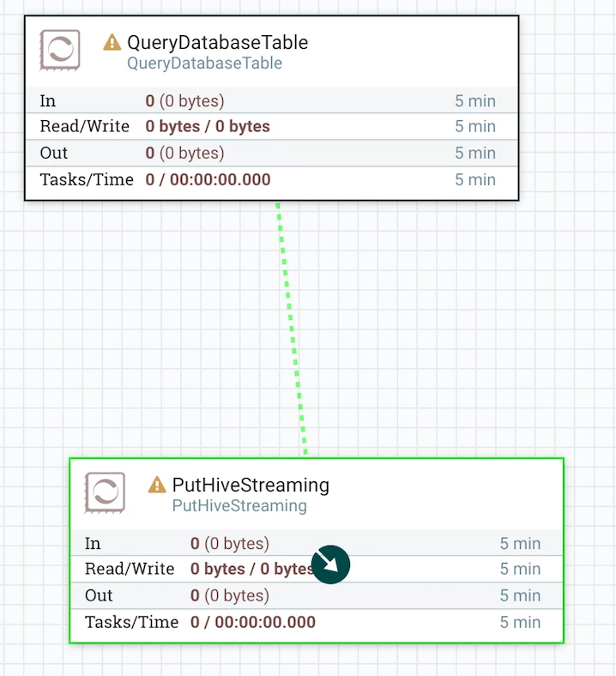Click Read/Write row of QueryDatabaseTable
The image size is (616, 676).
pos(272,126)
